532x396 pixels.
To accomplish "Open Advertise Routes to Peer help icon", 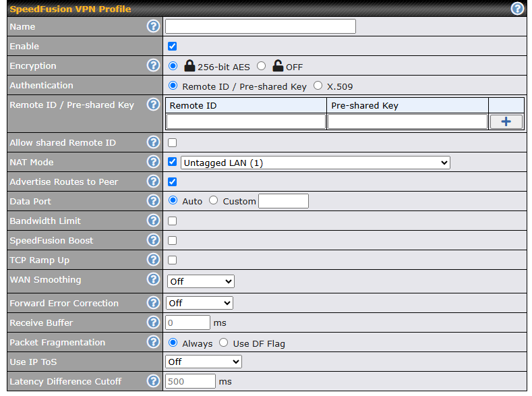I will point(153,181).
